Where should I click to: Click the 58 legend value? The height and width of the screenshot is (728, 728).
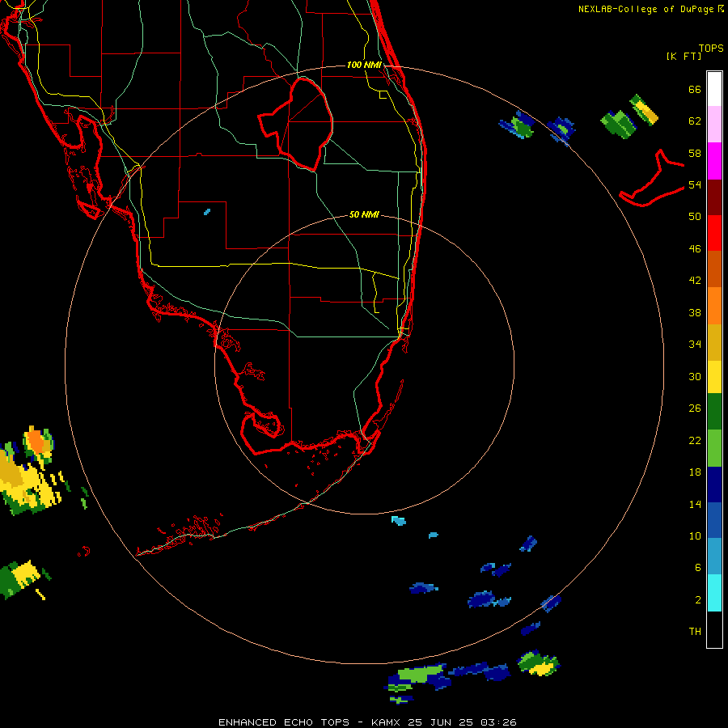pos(695,153)
